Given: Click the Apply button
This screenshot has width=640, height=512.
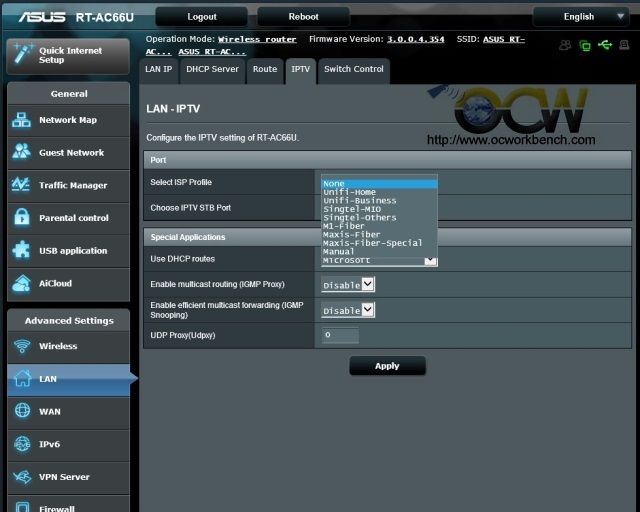Looking at the screenshot, I should click(387, 366).
